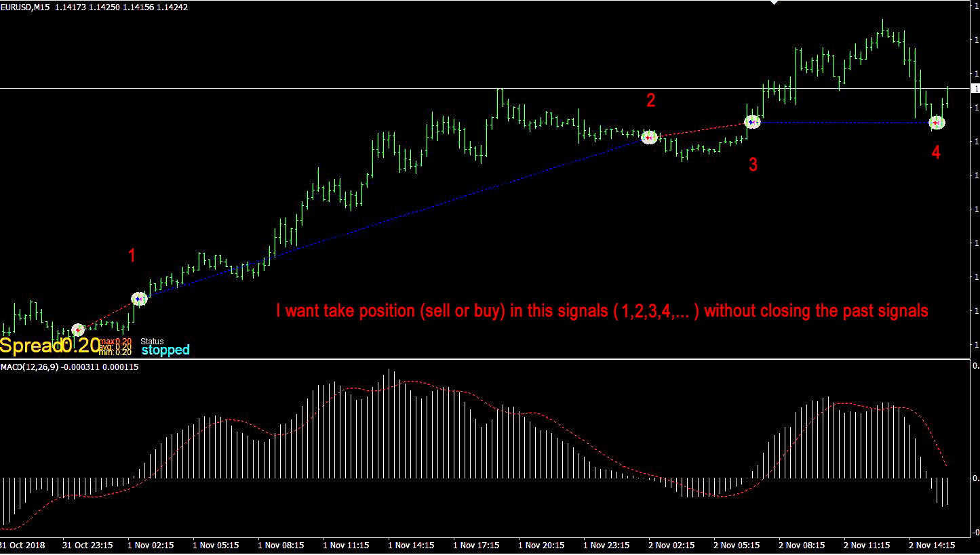Click the white Status label

click(x=153, y=342)
